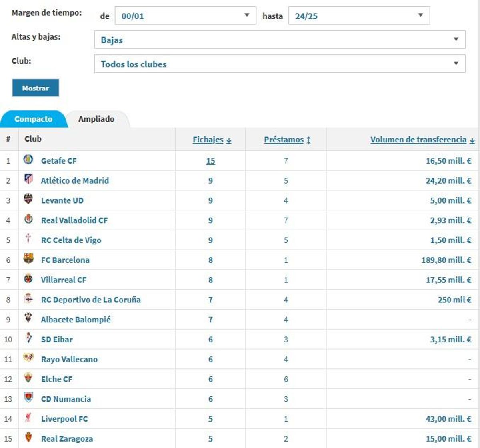Click Real Valladolid's 2,93 mill. € volume

tap(450, 220)
